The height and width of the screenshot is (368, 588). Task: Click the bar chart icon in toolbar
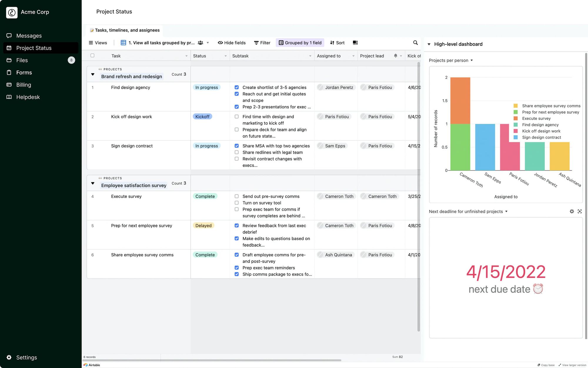354,43
